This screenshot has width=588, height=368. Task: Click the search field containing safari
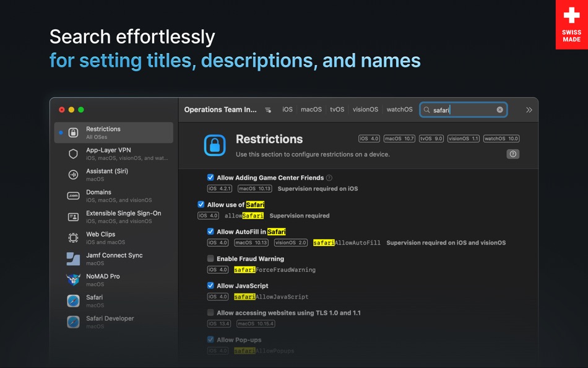click(x=464, y=110)
